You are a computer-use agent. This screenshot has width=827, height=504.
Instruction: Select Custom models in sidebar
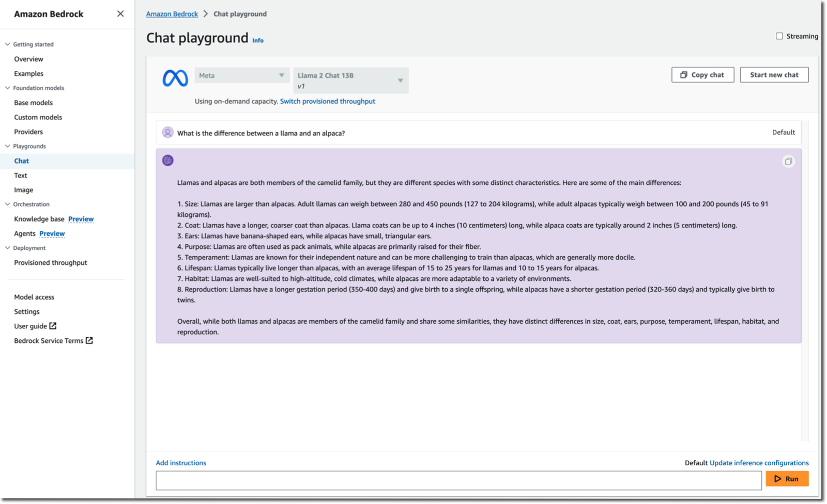38,117
